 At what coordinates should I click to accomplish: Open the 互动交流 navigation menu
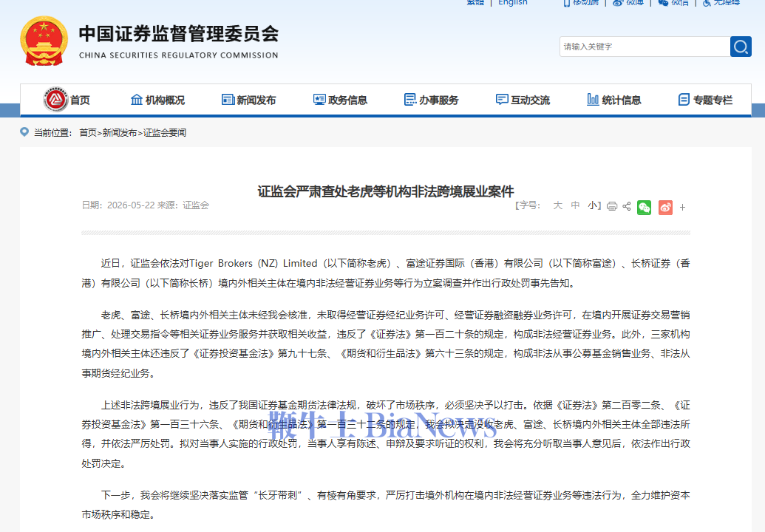click(x=531, y=100)
